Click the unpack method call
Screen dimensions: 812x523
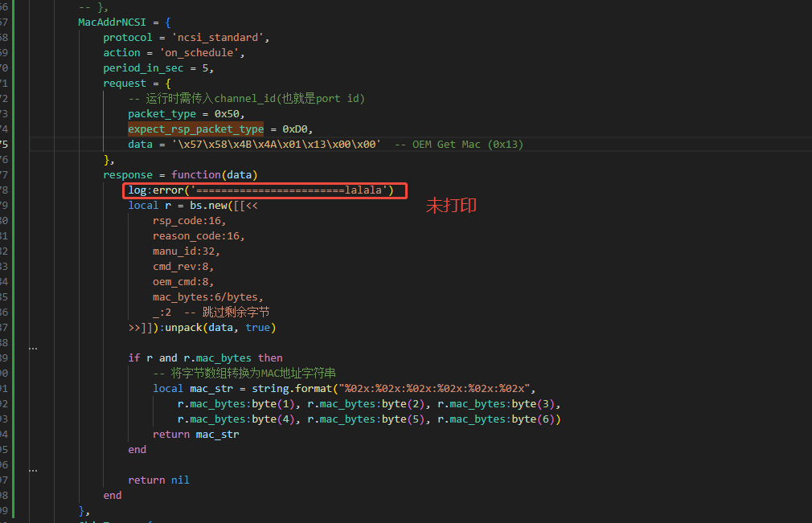pyautogui.click(x=186, y=328)
